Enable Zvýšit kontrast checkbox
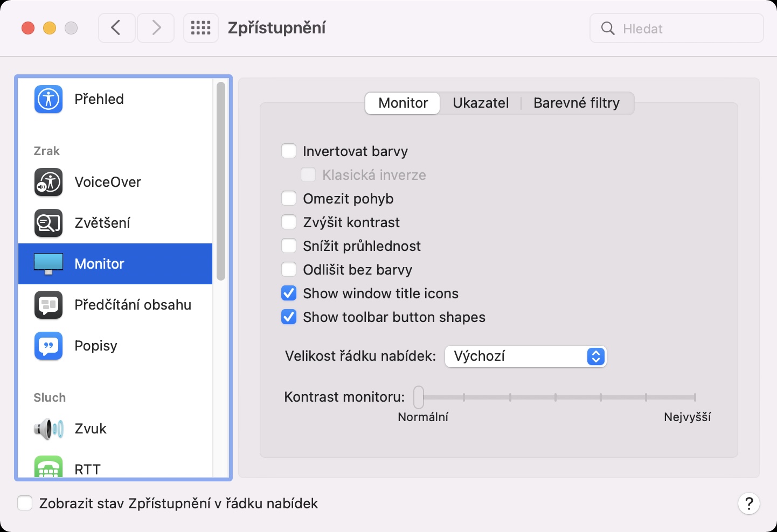The width and height of the screenshot is (777, 532). (289, 222)
